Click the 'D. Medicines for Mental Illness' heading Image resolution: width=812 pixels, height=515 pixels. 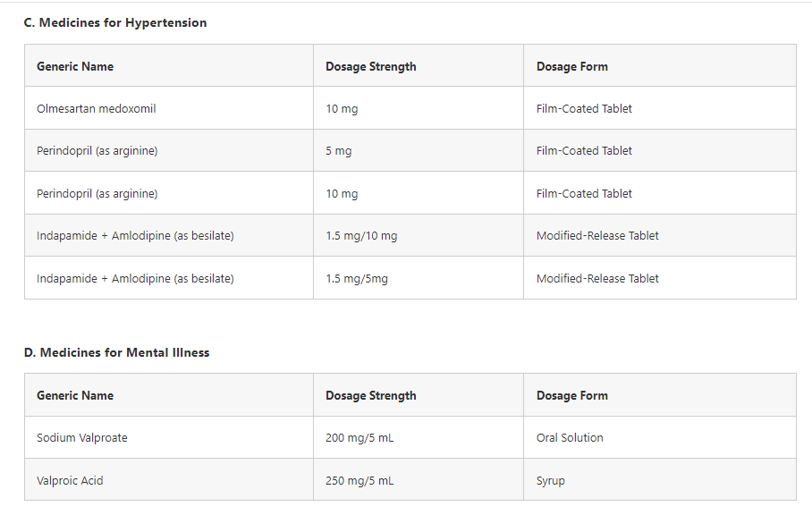pyautogui.click(x=117, y=352)
